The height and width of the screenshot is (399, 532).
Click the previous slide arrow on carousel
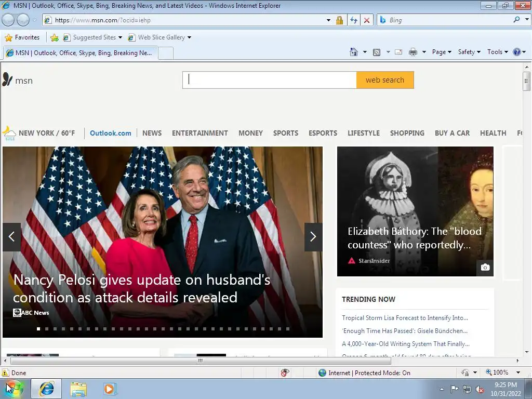click(11, 237)
